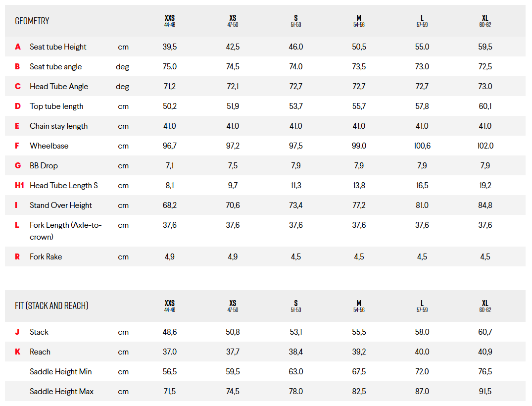Viewport: 532px width, 406px height.
Task: Select the XXS size header in Geometry table
Action: pos(170,20)
